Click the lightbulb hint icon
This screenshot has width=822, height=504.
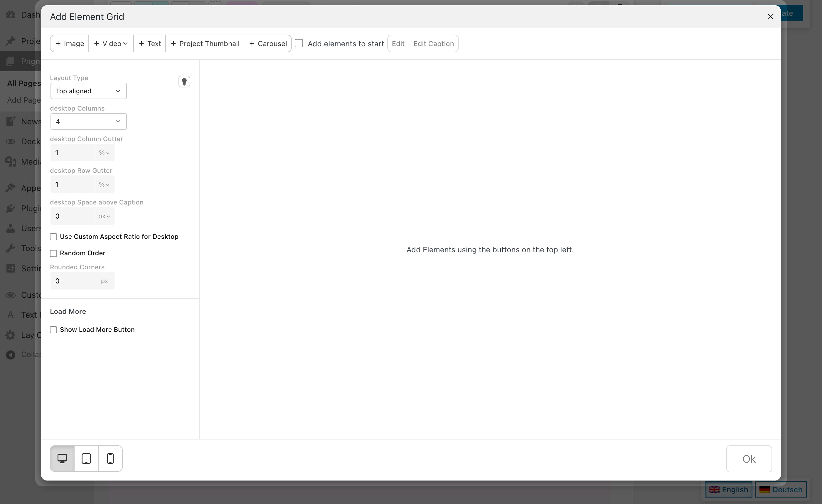point(184,82)
